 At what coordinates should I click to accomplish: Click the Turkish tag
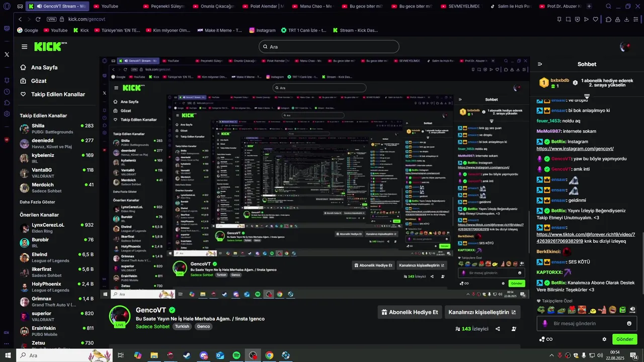[182, 326]
